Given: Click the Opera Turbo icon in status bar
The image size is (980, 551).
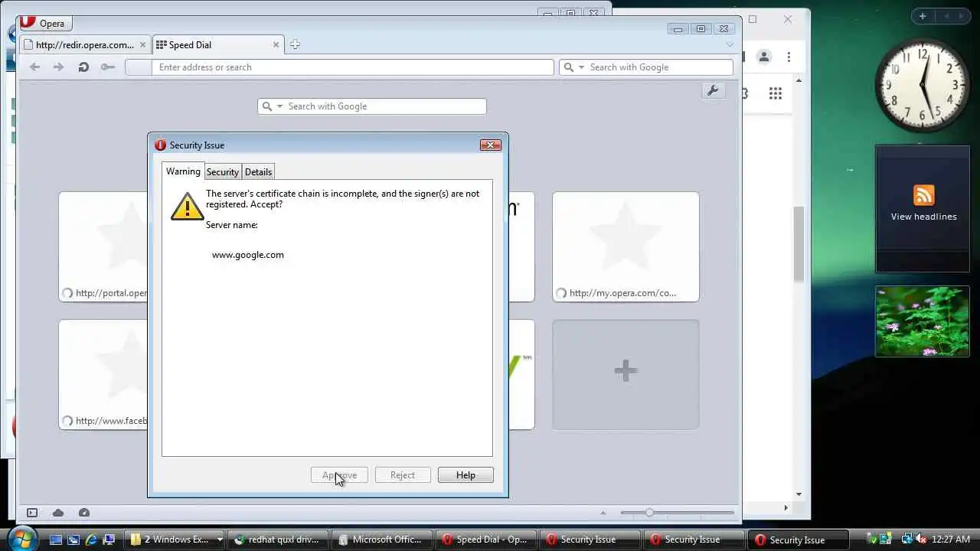Looking at the screenshot, I should tap(84, 513).
